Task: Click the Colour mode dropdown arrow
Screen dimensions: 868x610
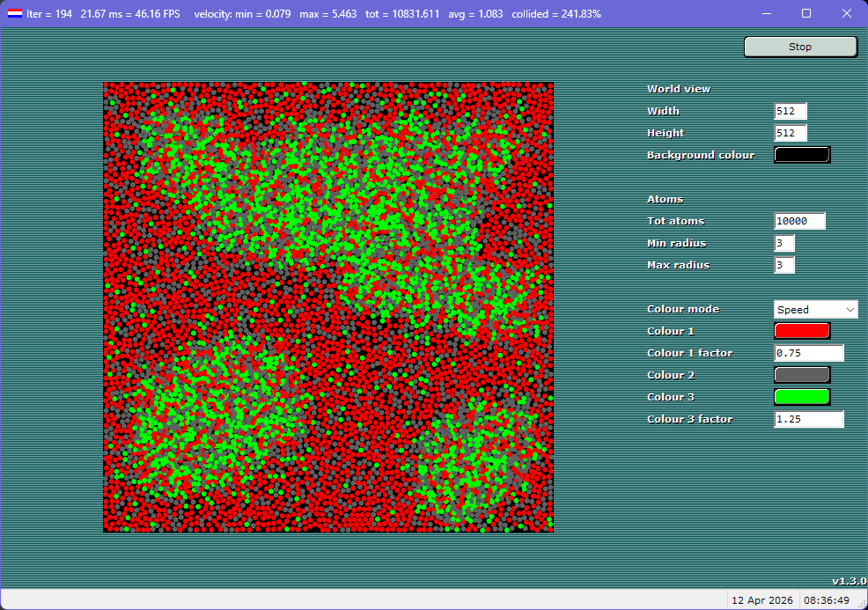Action: click(849, 309)
